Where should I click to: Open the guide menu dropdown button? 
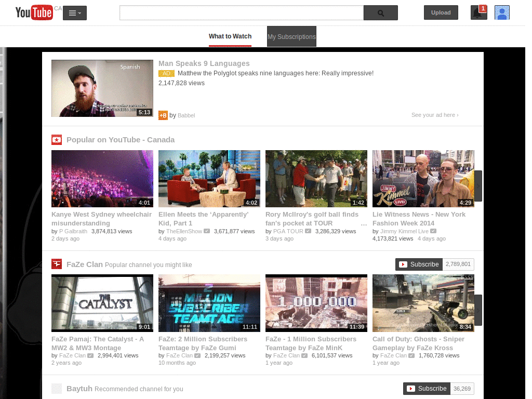[75, 13]
